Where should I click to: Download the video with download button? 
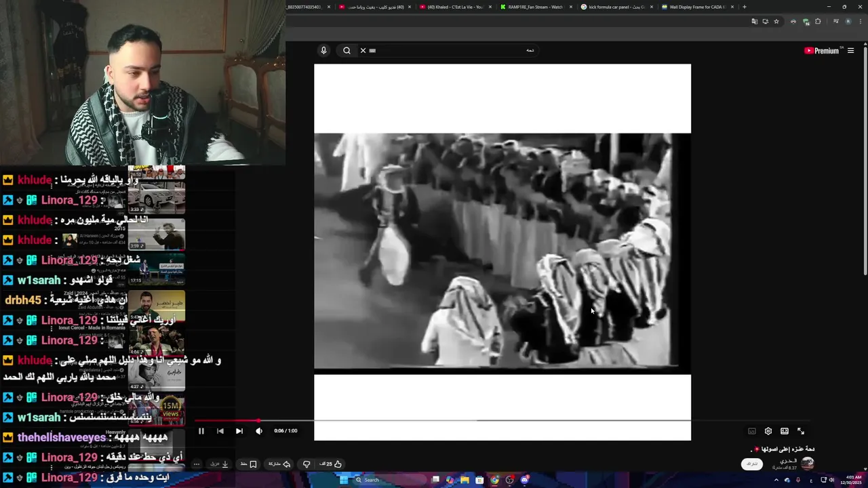pos(220,464)
